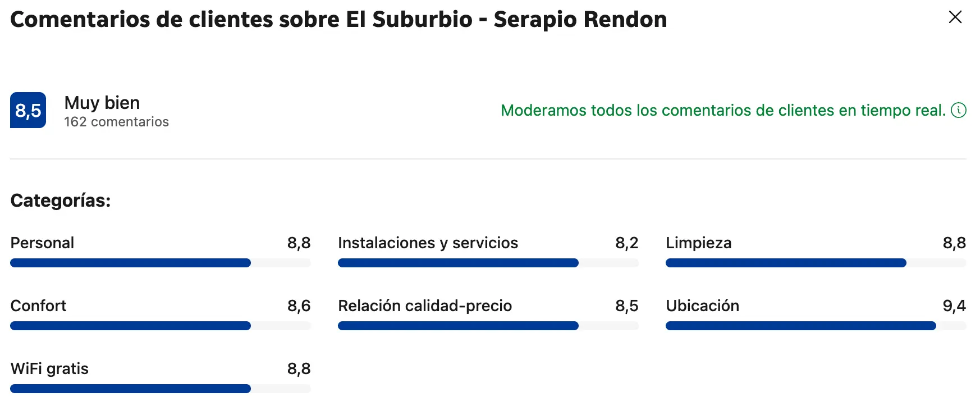Click the Personal category label
The width and height of the screenshot is (980, 410).
[x=42, y=243]
